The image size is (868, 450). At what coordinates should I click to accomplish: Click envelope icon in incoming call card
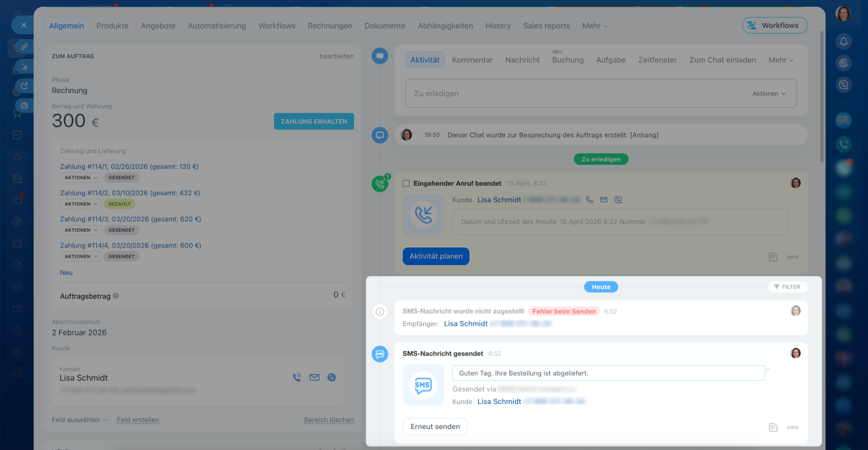604,200
